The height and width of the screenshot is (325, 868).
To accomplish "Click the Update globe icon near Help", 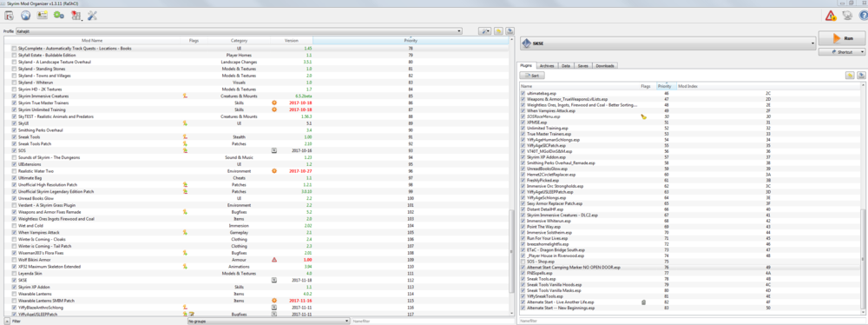I will click(x=847, y=16).
